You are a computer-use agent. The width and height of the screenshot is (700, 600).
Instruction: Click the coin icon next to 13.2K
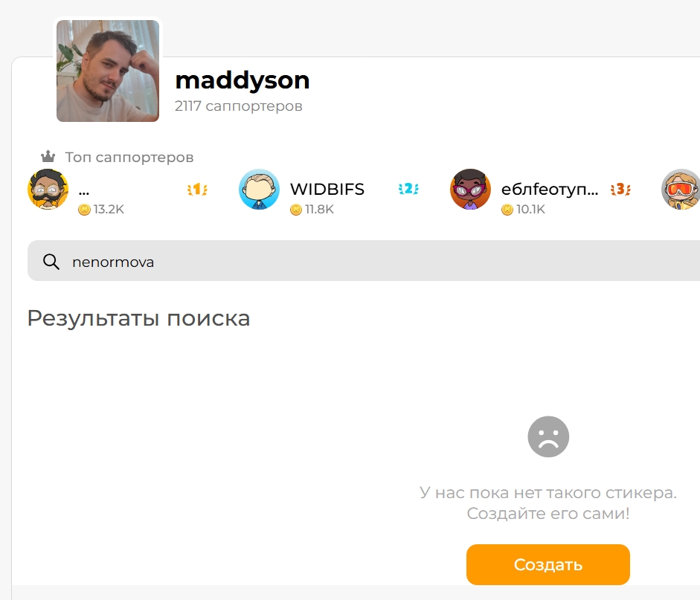84,209
